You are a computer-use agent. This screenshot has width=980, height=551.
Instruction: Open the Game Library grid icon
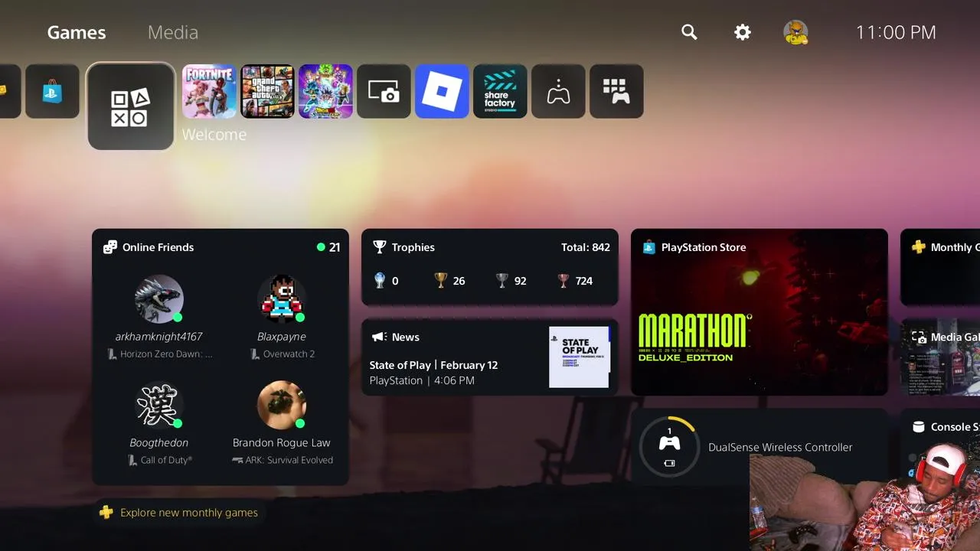coord(616,91)
